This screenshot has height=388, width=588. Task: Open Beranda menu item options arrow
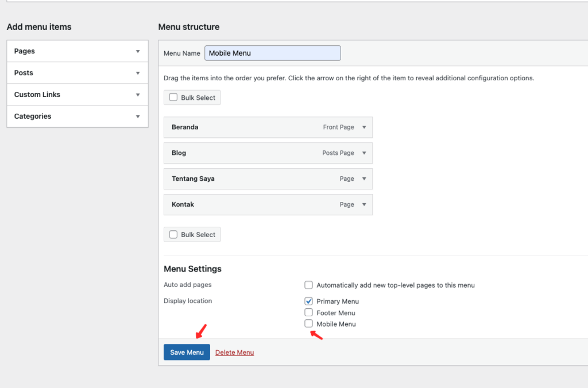tap(363, 127)
